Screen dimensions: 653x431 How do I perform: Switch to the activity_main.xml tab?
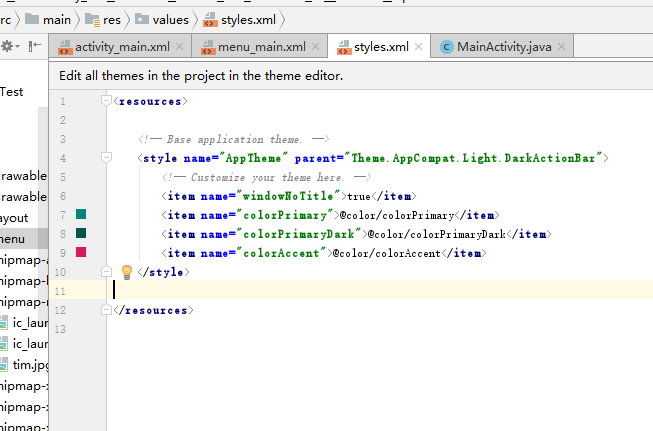(120, 47)
